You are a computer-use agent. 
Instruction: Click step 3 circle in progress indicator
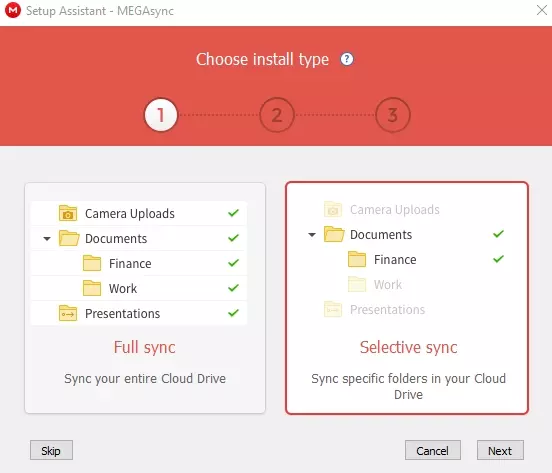pyautogui.click(x=393, y=115)
